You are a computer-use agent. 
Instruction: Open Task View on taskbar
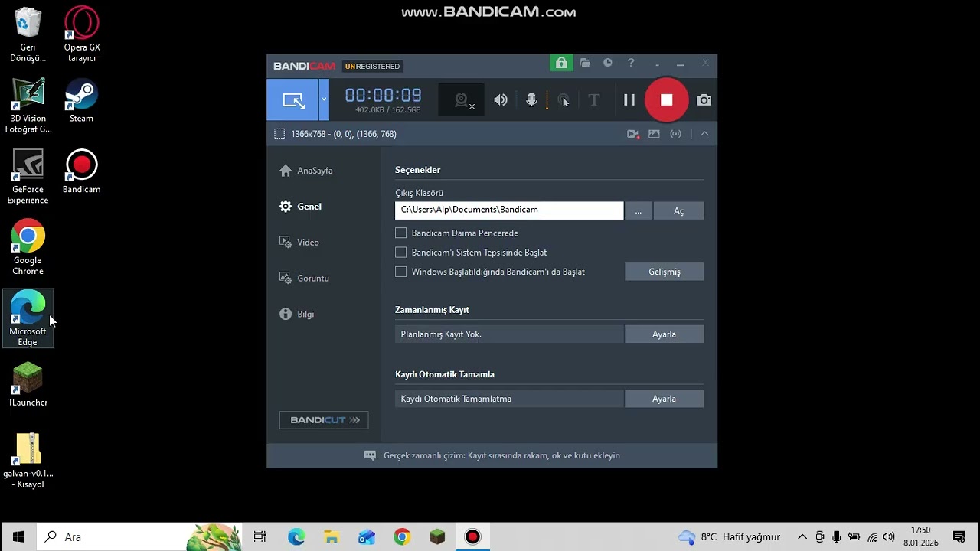260,537
